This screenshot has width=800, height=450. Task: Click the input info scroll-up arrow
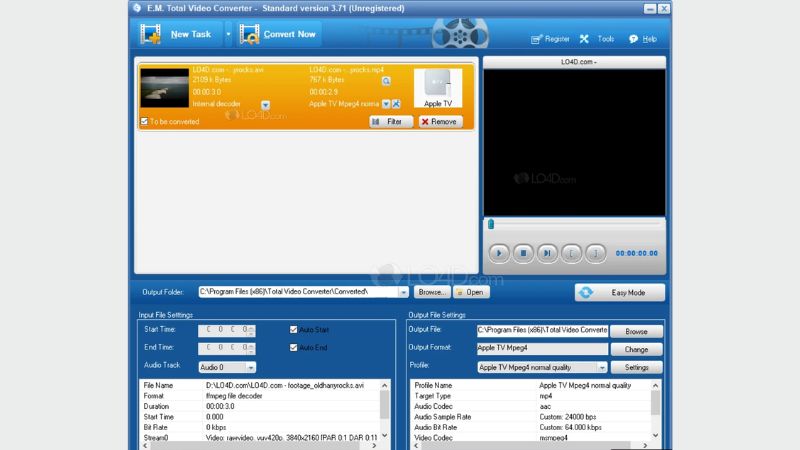(x=385, y=386)
